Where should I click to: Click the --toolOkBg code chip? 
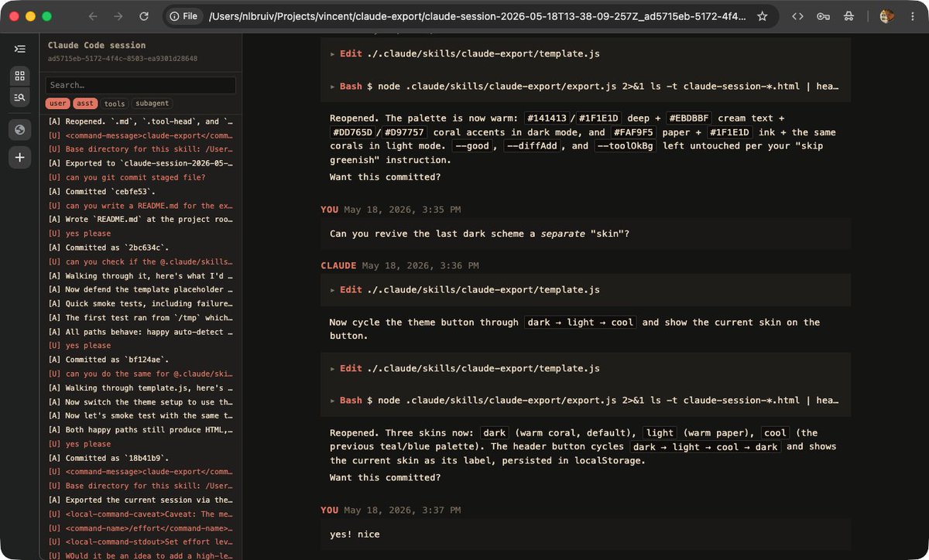coord(625,146)
